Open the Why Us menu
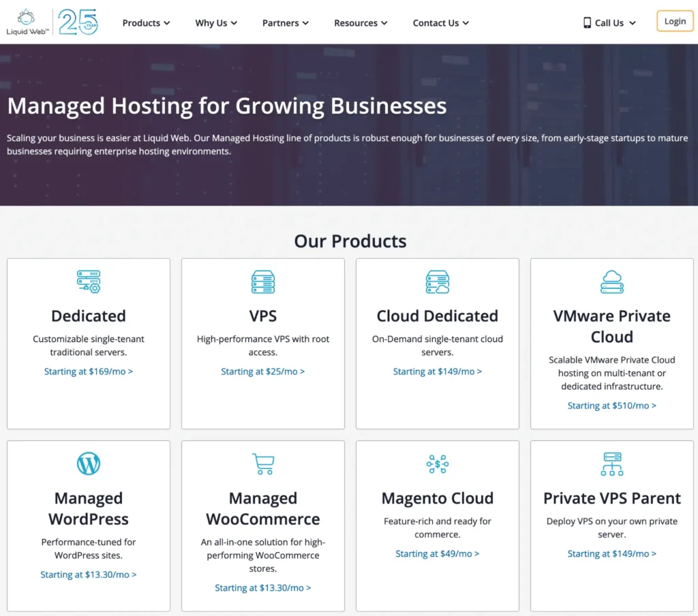 [x=216, y=23]
